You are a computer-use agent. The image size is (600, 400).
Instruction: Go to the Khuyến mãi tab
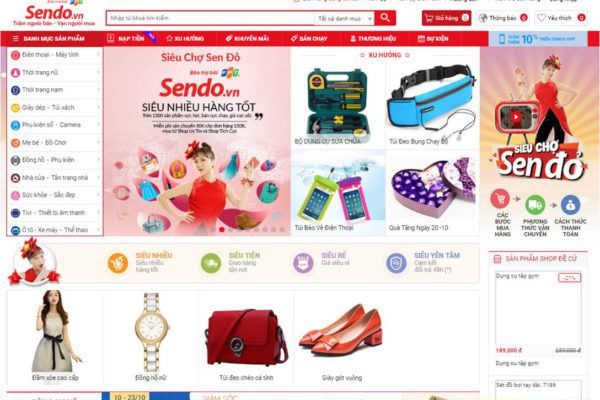pos(247,39)
